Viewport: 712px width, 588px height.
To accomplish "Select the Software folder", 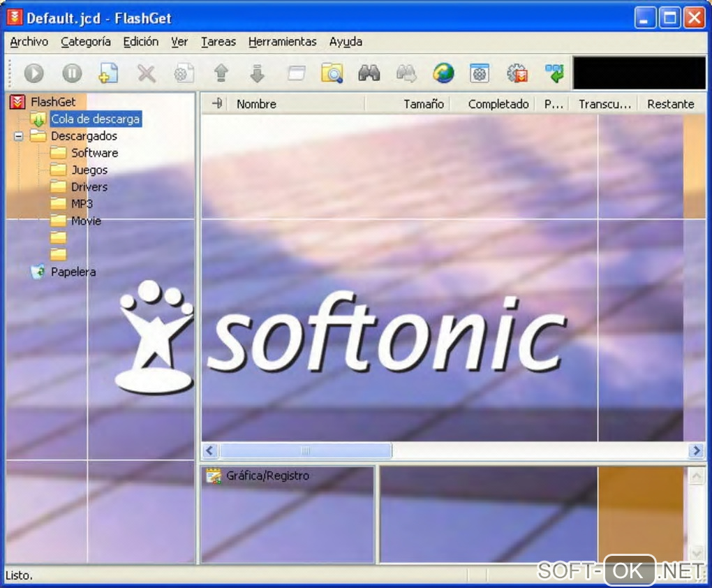I will 94,153.
